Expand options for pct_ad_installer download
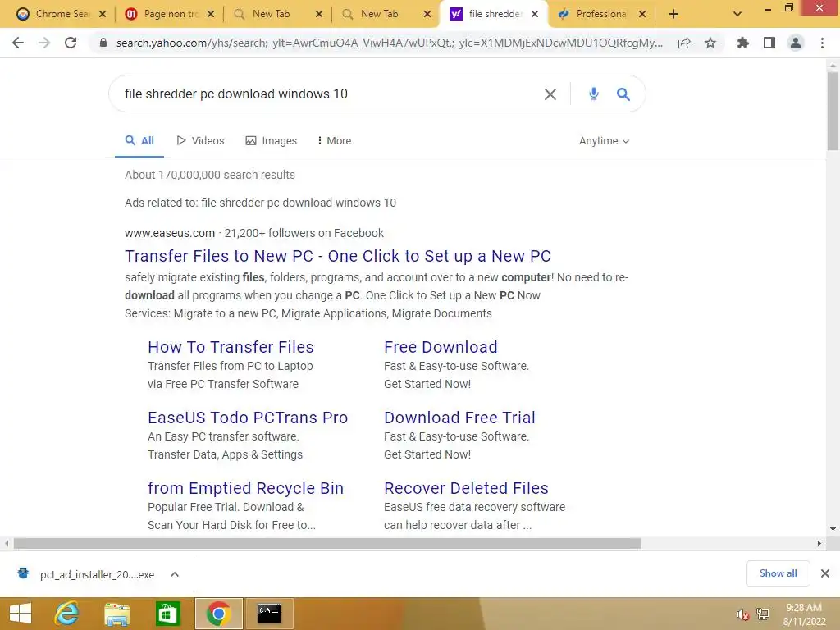This screenshot has height=630, width=840. (174, 574)
